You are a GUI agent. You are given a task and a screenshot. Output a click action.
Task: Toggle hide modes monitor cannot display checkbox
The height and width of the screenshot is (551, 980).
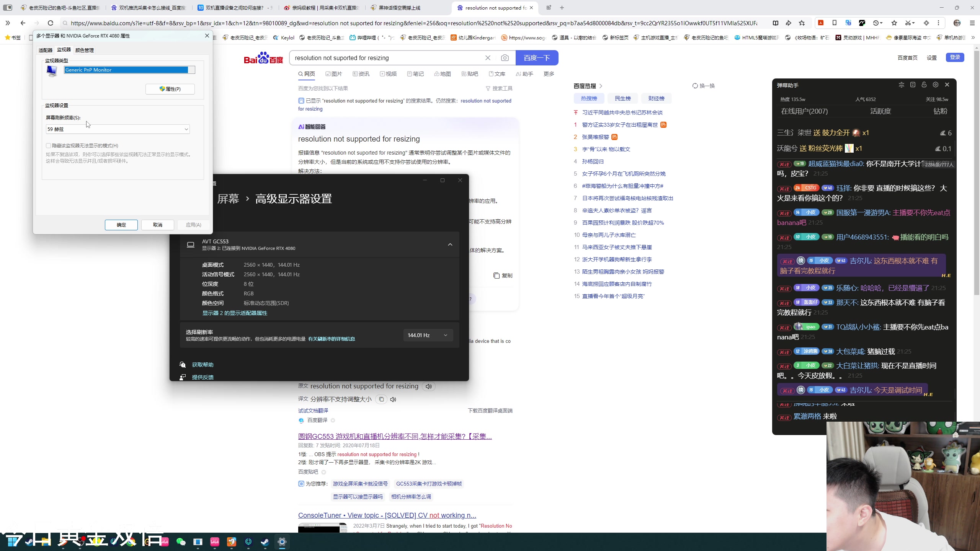(x=49, y=145)
